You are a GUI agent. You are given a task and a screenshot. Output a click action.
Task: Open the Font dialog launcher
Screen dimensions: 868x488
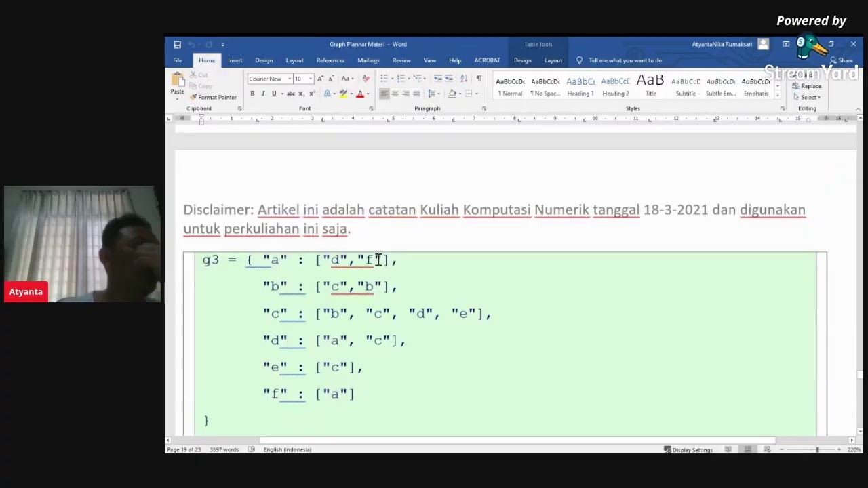click(371, 109)
